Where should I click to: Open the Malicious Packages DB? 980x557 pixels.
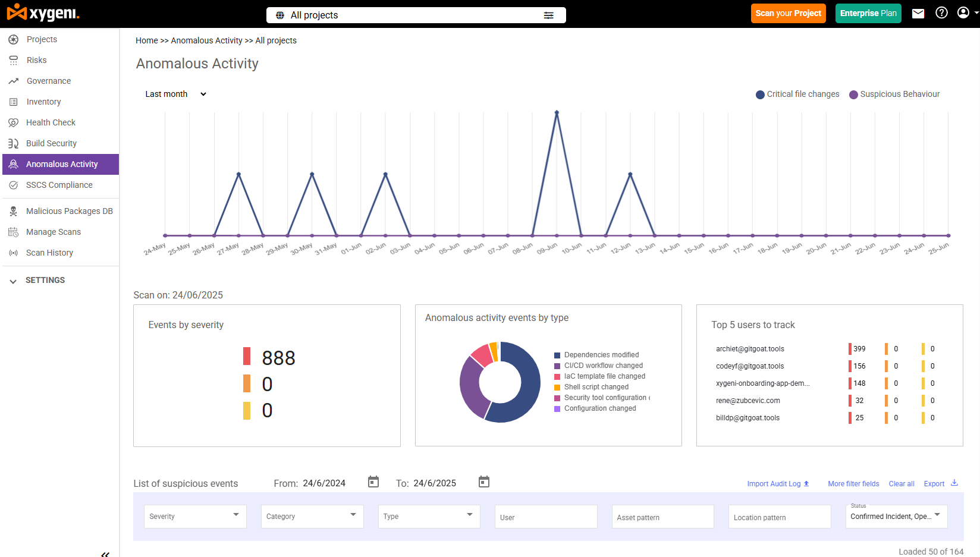[70, 211]
